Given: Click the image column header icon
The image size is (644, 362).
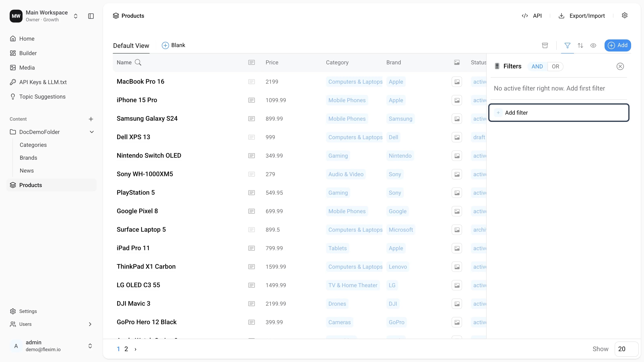Looking at the screenshot, I should point(457,63).
